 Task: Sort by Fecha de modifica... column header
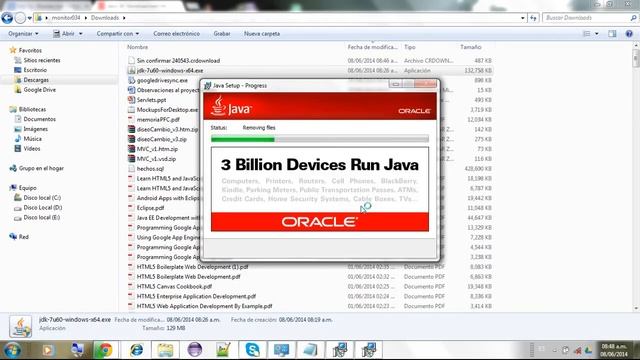(372, 47)
